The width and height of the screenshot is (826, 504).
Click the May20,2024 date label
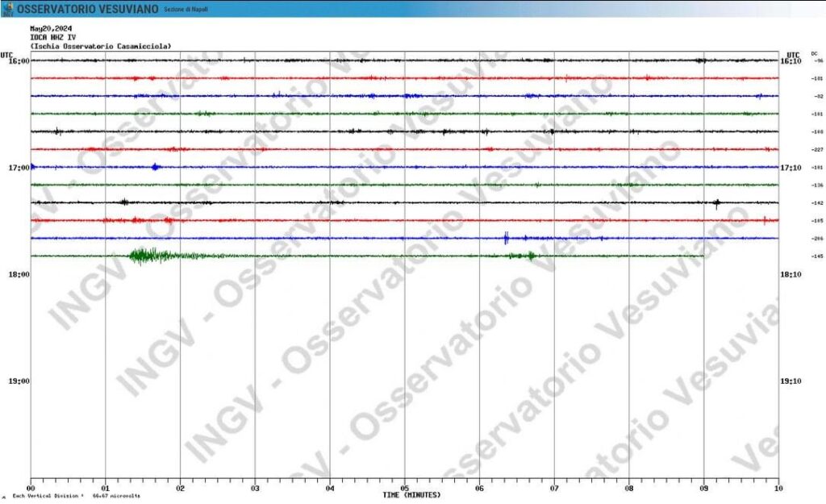click(48, 29)
